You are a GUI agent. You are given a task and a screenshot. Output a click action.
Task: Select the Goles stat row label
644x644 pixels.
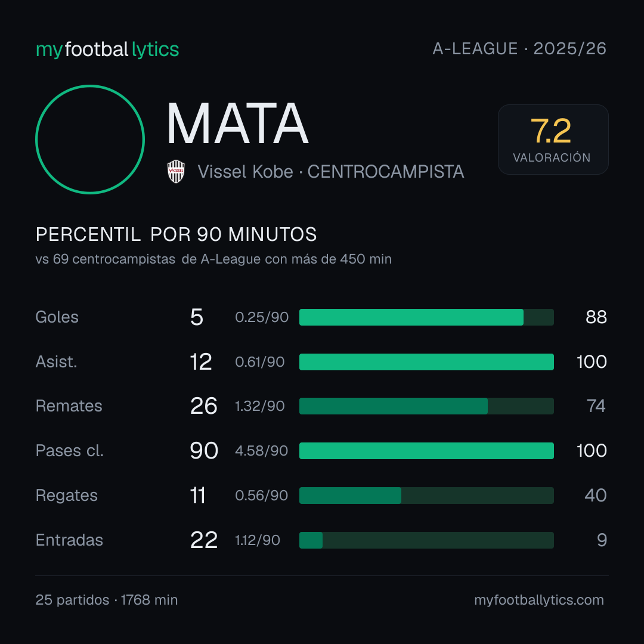coord(57,317)
